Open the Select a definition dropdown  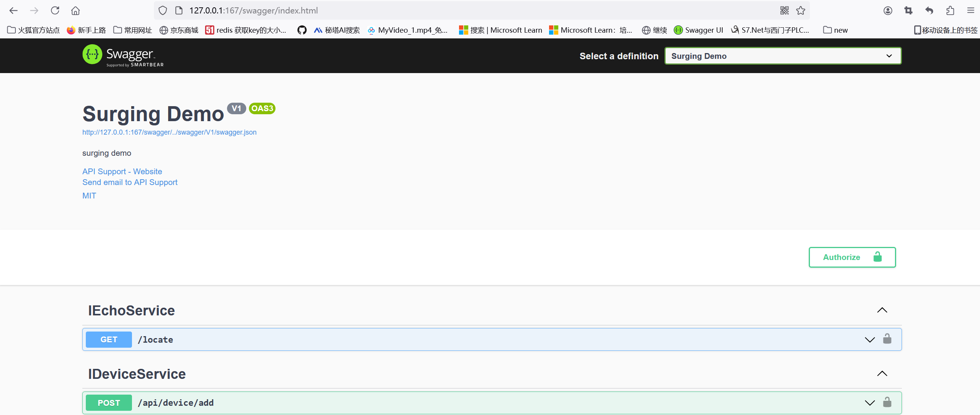(x=783, y=56)
